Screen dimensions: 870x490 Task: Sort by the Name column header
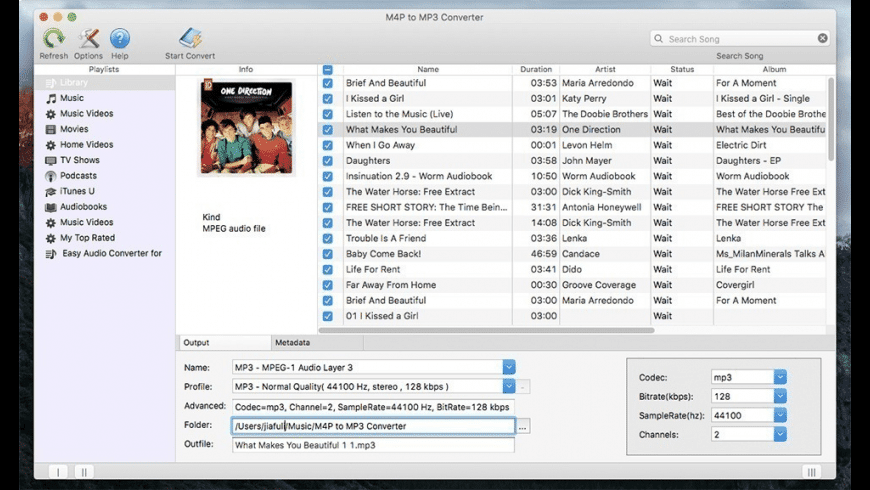pos(428,69)
